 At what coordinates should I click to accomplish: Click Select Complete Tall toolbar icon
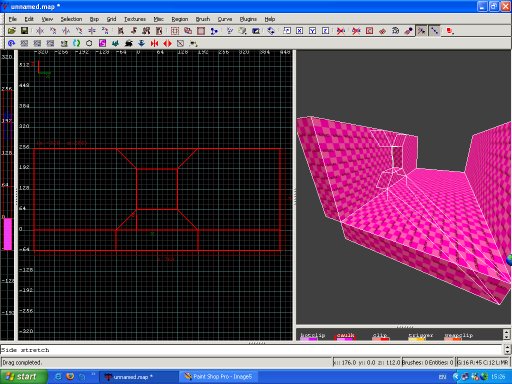click(x=121, y=31)
